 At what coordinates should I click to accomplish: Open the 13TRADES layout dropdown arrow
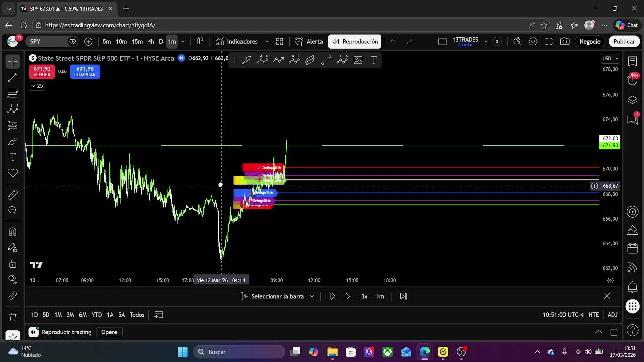pyautogui.click(x=486, y=42)
